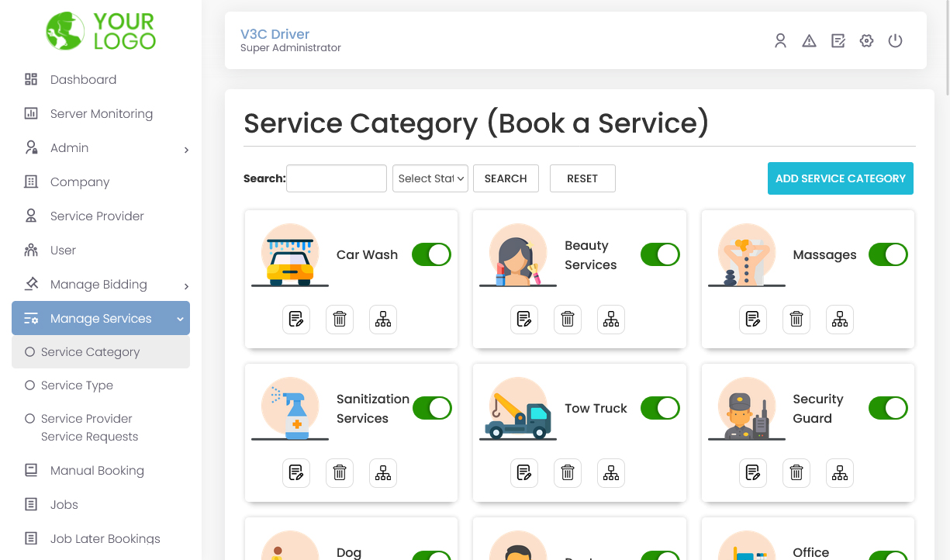Toggle off Sanitization Services
Screen dimensions: 950x560
click(x=432, y=407)
